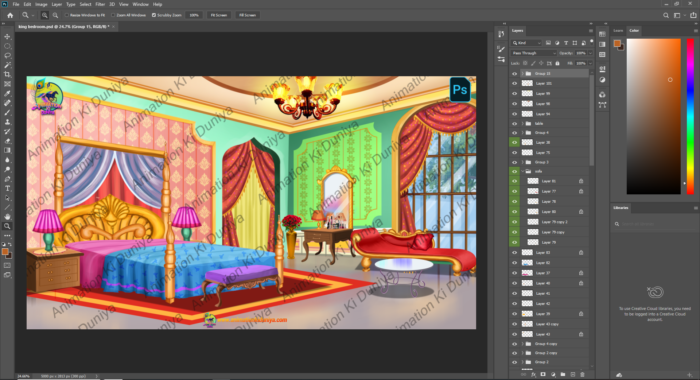Click the 100% zoom button
Image resolution: width=700 pixels, height=380 pixels.
click(x=194, y=15)
